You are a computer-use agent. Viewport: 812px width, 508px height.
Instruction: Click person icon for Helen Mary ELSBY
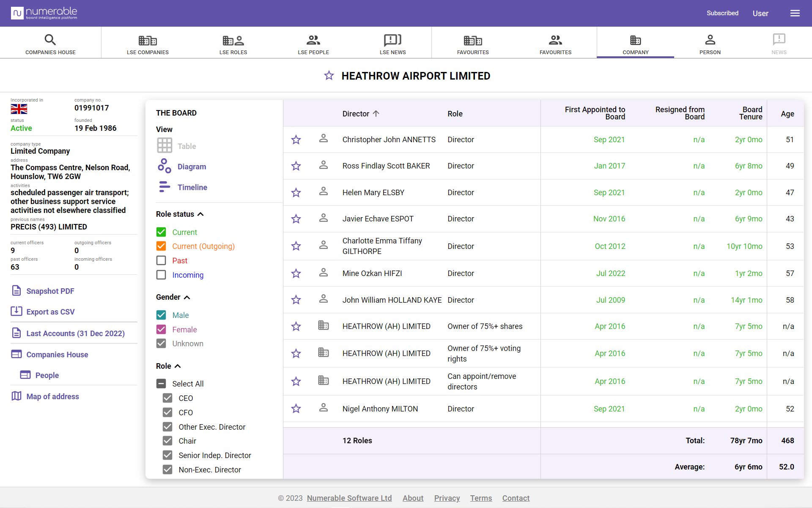click(324, 191)
